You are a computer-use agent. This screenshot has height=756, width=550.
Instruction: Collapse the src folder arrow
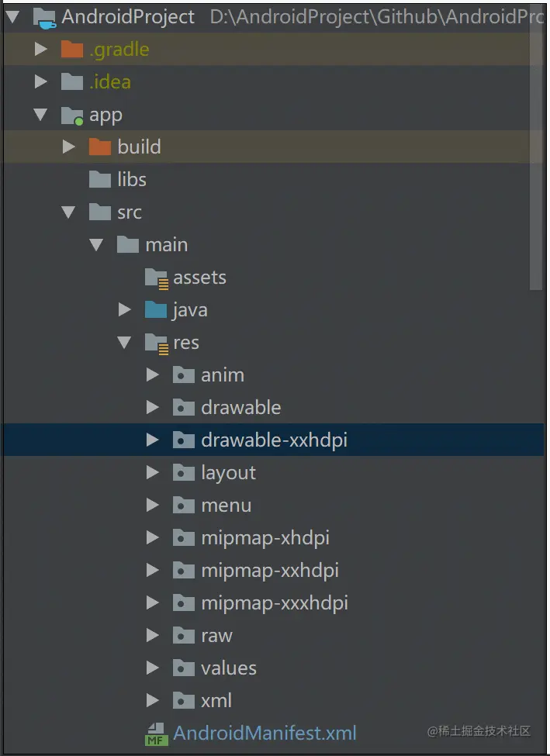click(68, 212)
